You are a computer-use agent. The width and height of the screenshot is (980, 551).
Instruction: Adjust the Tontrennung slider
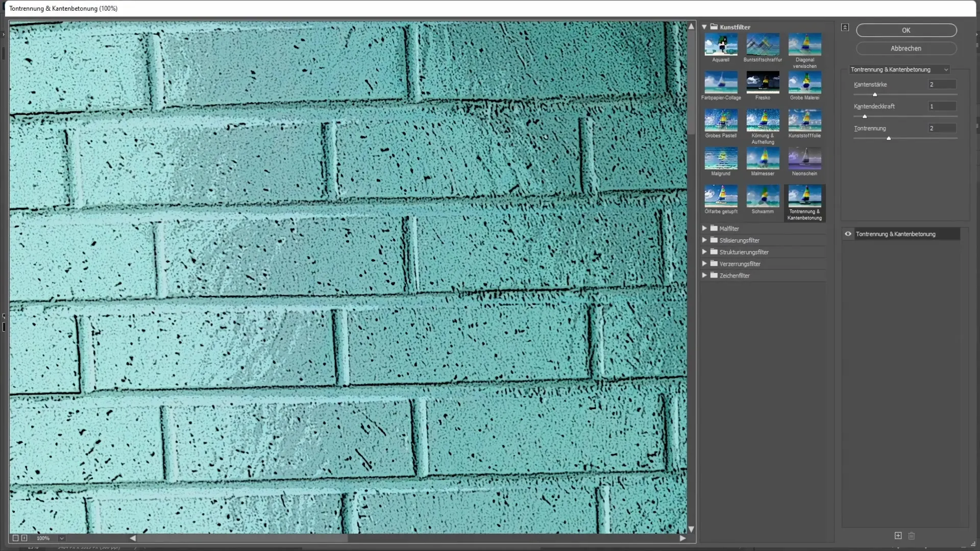click(x=889, y=139)
